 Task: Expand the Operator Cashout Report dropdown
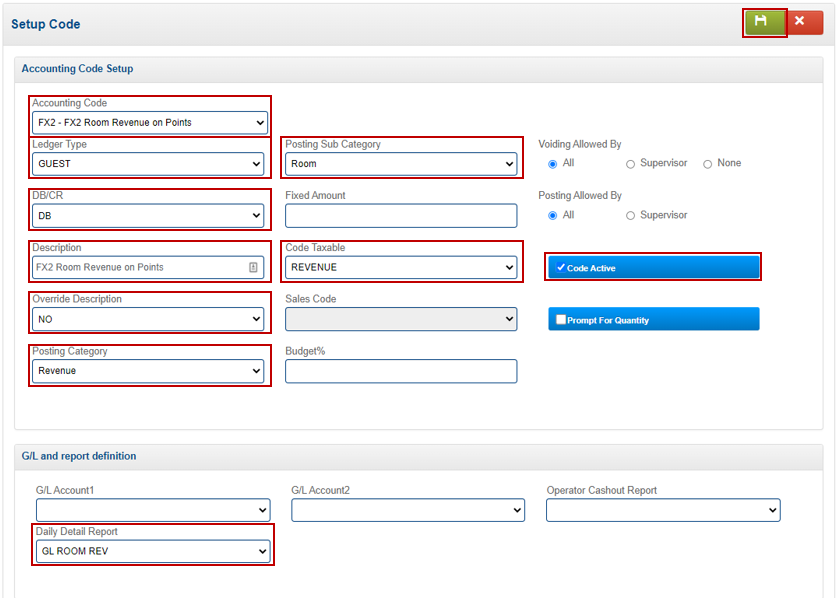click(663, 510)
